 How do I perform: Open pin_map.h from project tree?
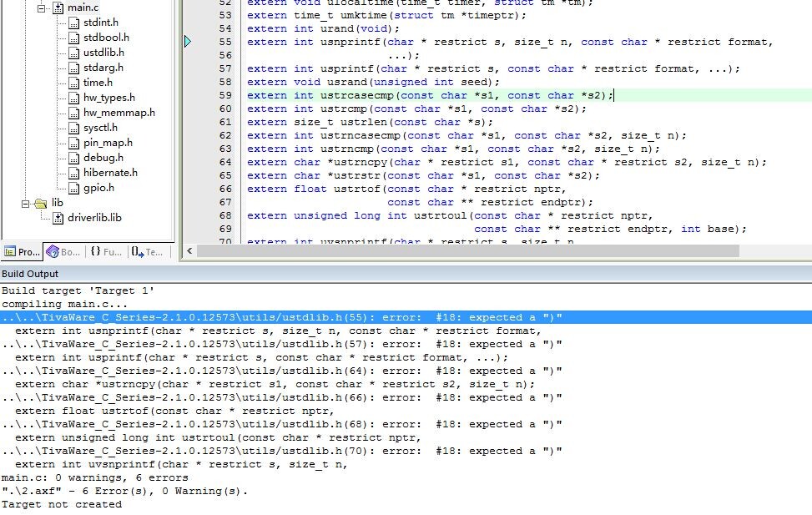[108, 143]
